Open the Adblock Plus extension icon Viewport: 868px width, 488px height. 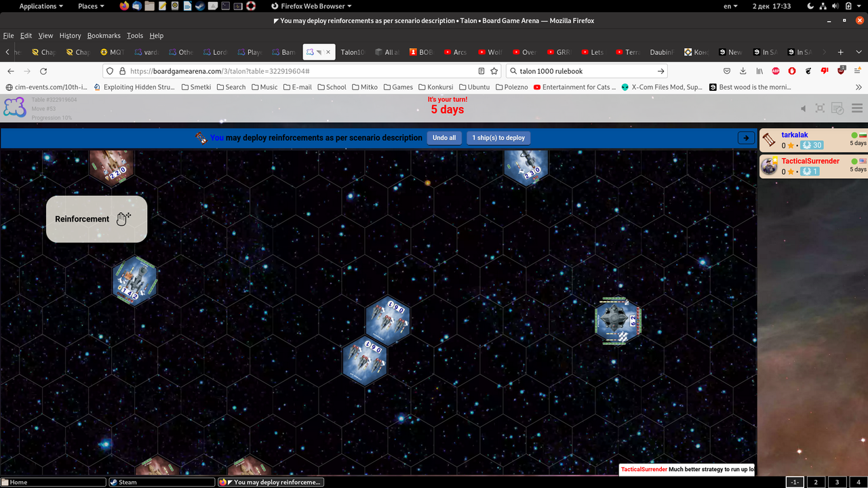tap(776, 71)
